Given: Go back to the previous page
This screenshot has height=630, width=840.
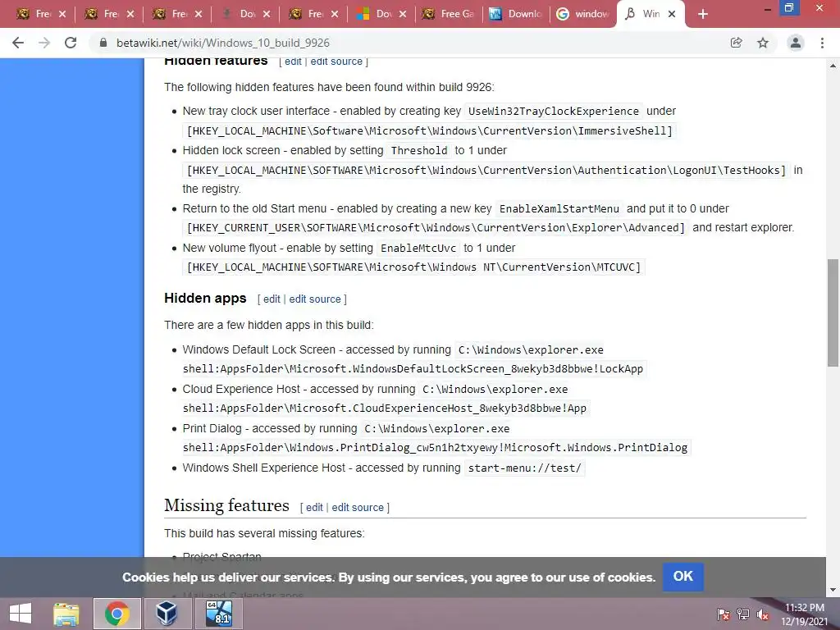Looking at the screenshot, I should (x=18, y=43).
